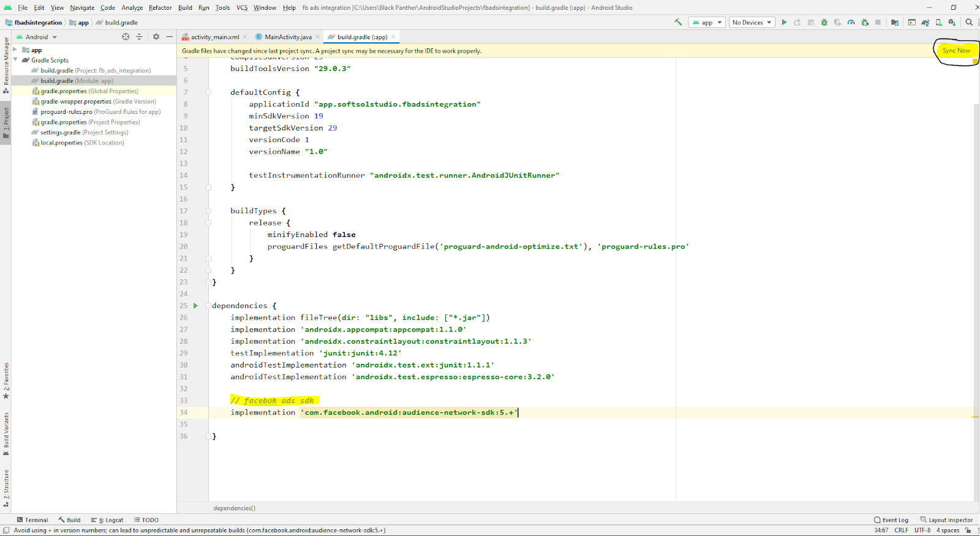Viewport: 980px width, 536px height.
Task: Open the File menu
Action: 23,7
